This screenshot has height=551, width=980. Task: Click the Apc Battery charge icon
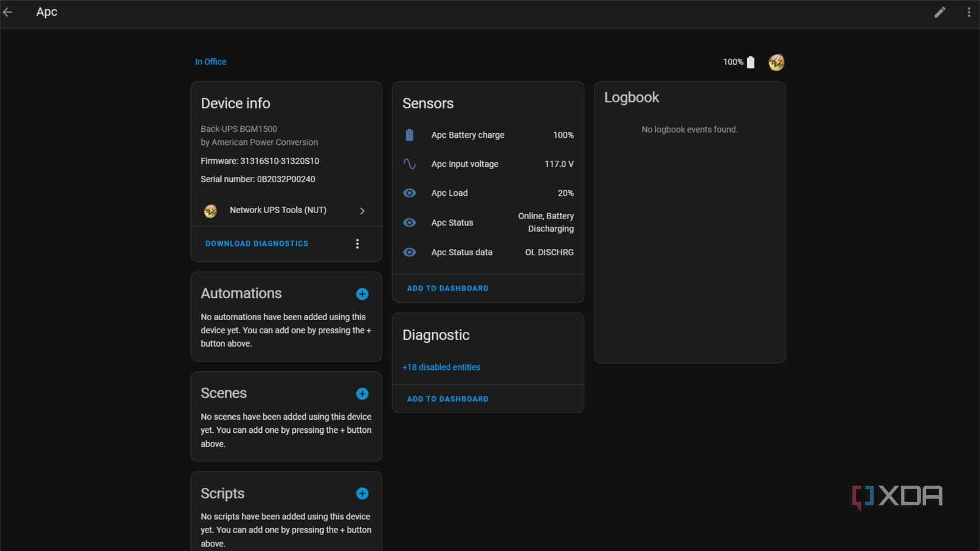[409, 135]
